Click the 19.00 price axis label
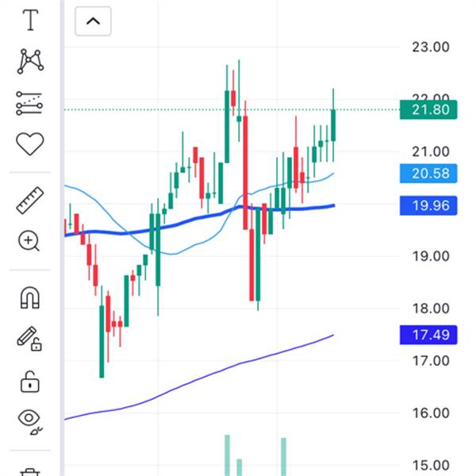 click(x=431, y=256)
